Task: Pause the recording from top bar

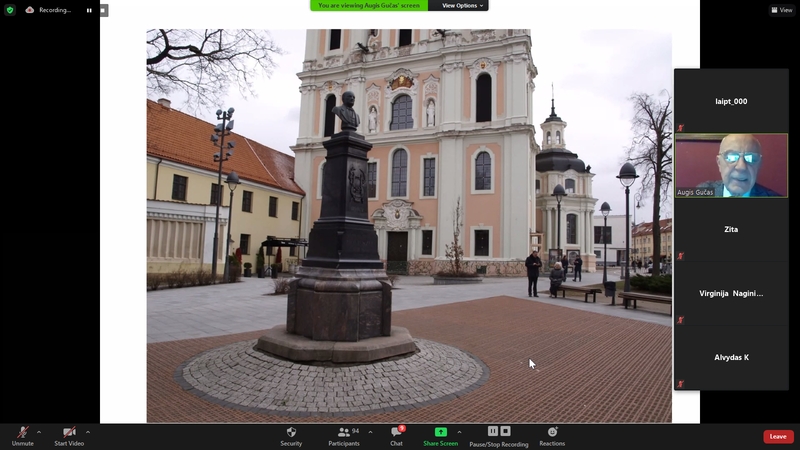Action: tap(88, 10)
